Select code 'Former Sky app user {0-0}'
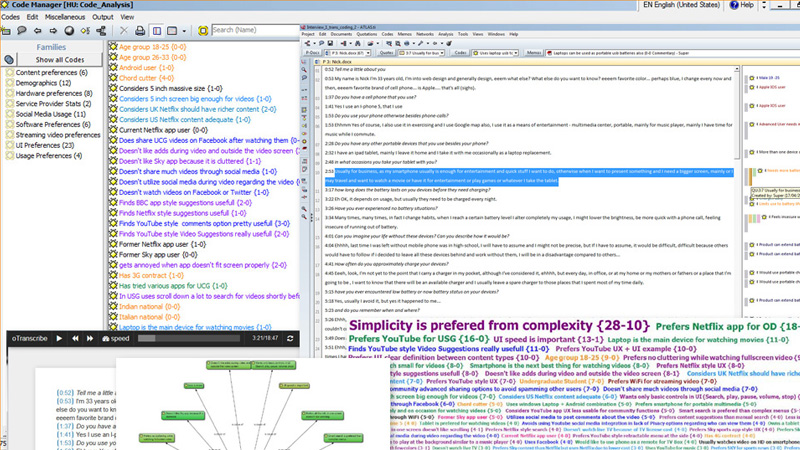The height and width of the screenshot is (450, 800). (158, 255)
